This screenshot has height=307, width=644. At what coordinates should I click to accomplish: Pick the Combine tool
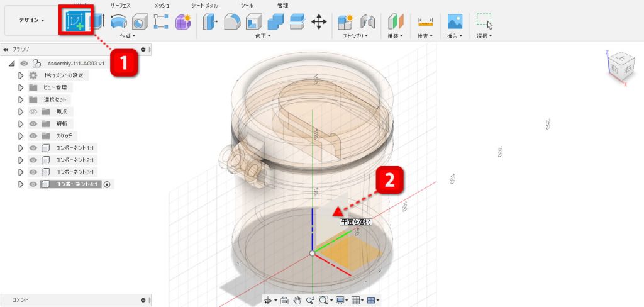point(275,22)
